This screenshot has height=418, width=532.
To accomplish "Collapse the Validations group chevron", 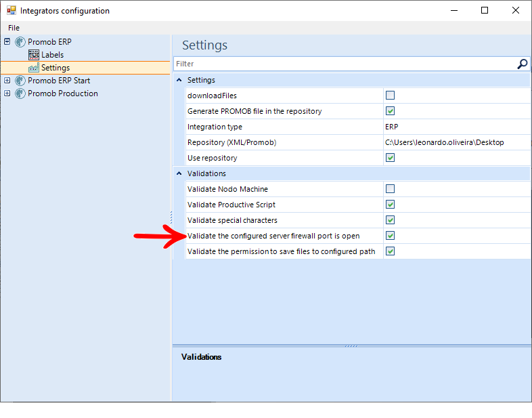I will click(x=179, y=173).
